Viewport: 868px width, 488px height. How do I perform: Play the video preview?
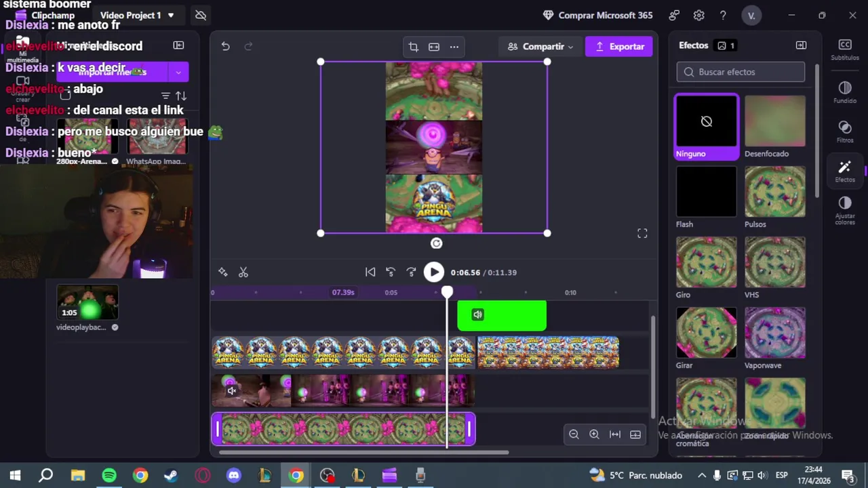pos(434,272)
